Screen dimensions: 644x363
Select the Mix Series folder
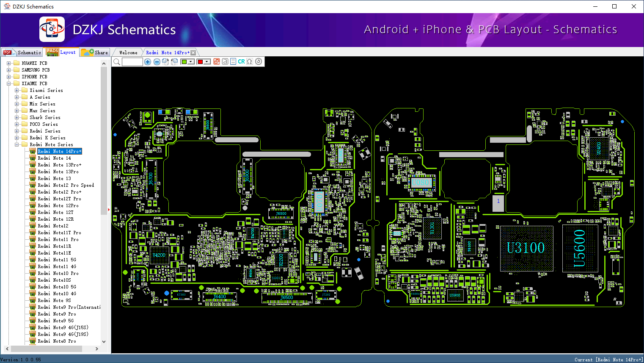point(42,104)
